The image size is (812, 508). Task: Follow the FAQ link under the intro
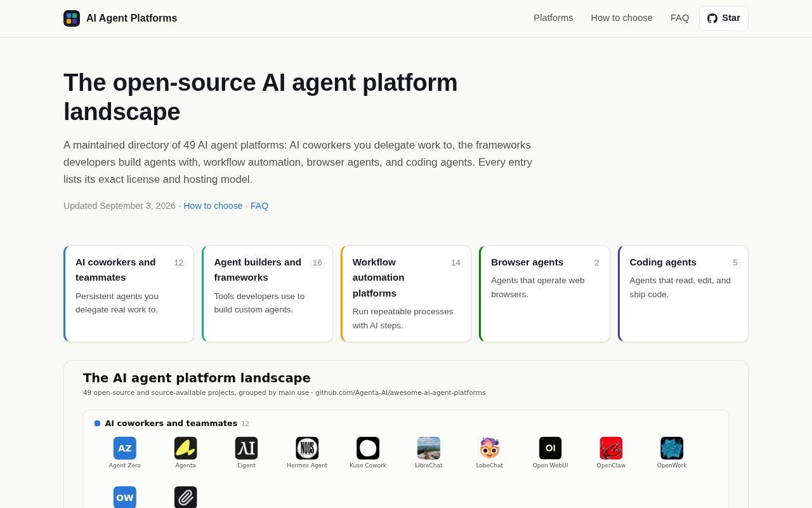coord(259,206)
